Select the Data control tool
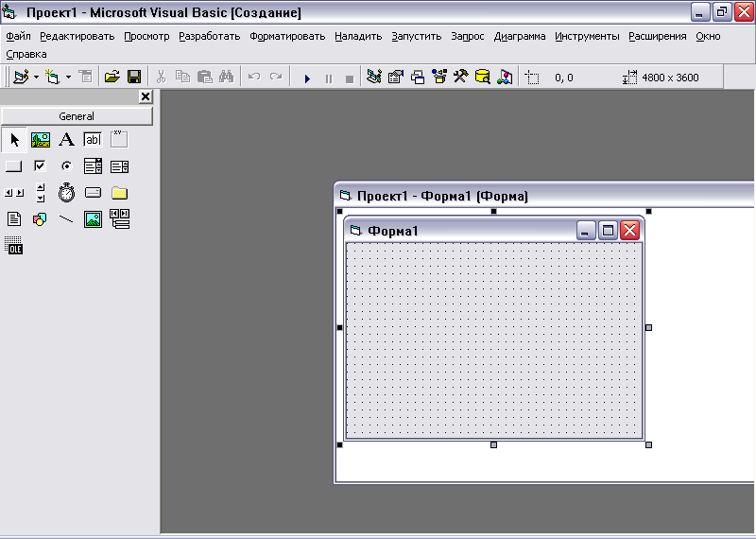This screenshot has width=756, height=539. click(x=120, y=218)
